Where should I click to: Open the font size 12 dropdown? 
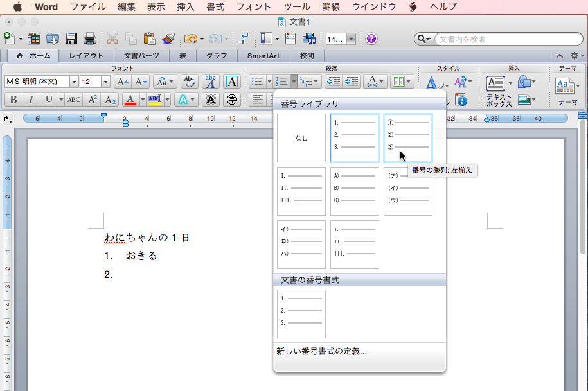pos(105,82)
